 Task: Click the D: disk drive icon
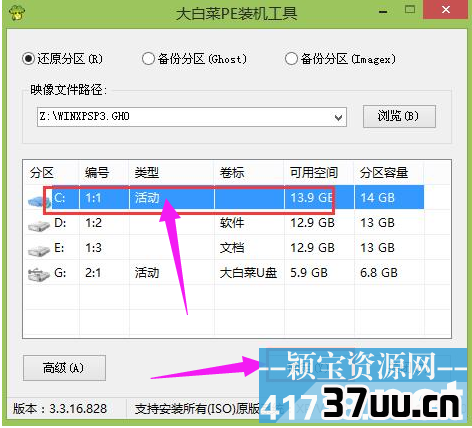(39, 225)
